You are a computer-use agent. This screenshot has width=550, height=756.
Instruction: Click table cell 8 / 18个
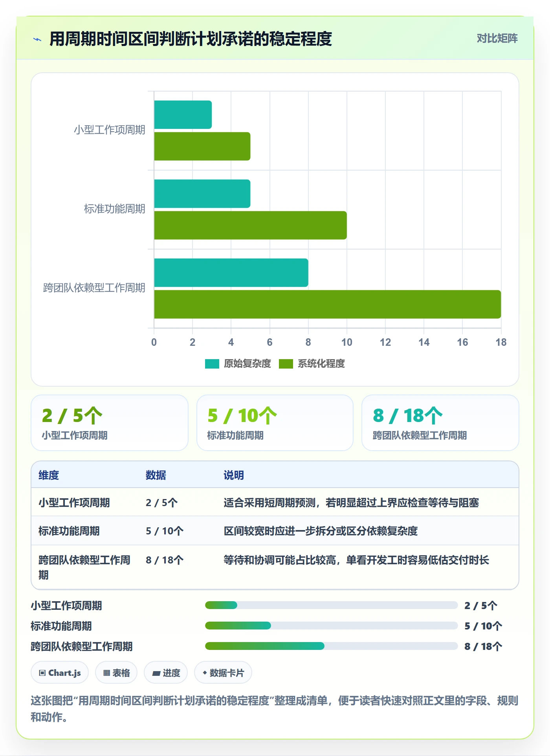click(165, 560)
